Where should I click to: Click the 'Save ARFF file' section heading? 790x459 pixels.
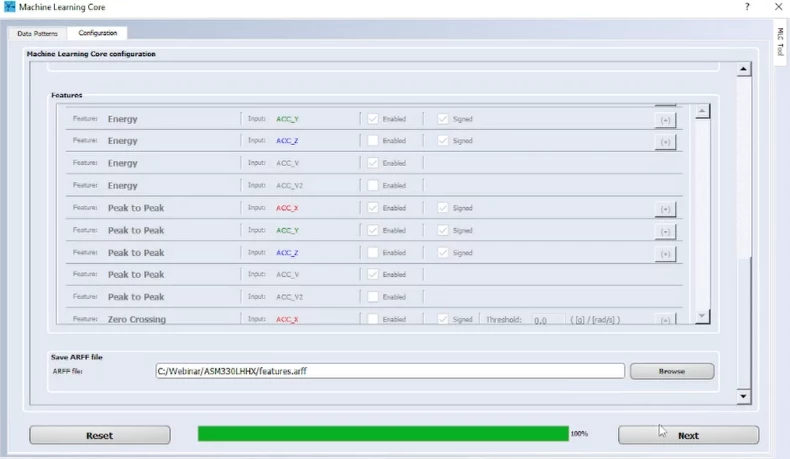tap(77, 357)
